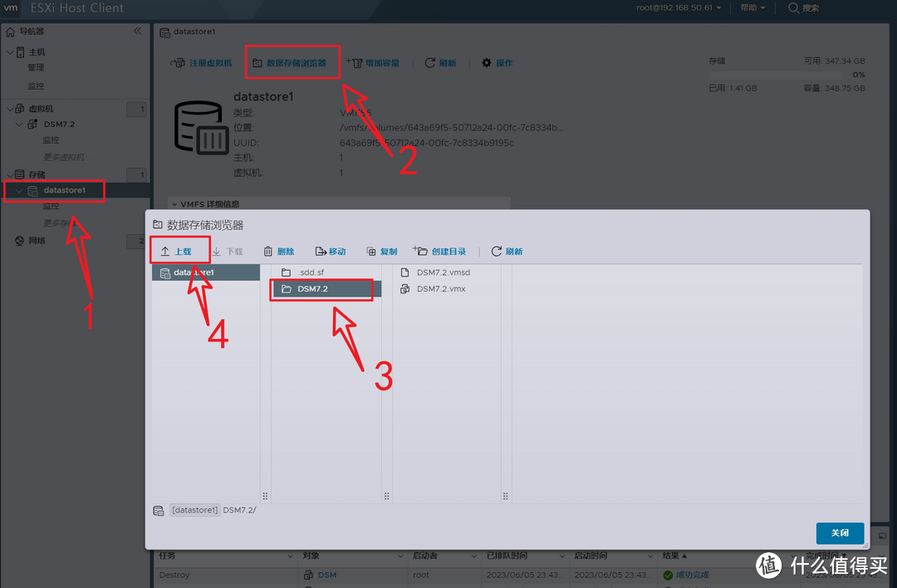The height and width of the screenshot is (588, 897).
Task: Open the Register VM (注册虚拟机) action
Action: point(201,63)
